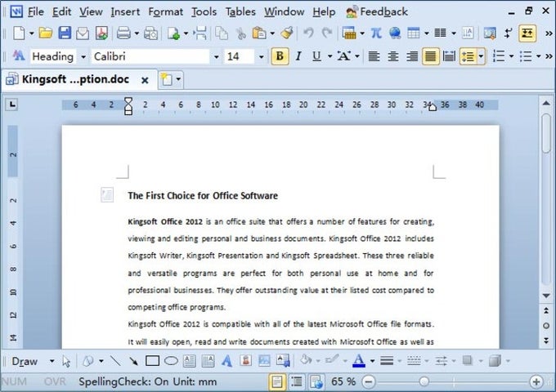
Task: Click the Copy icon
Action: tap(222, 33)
